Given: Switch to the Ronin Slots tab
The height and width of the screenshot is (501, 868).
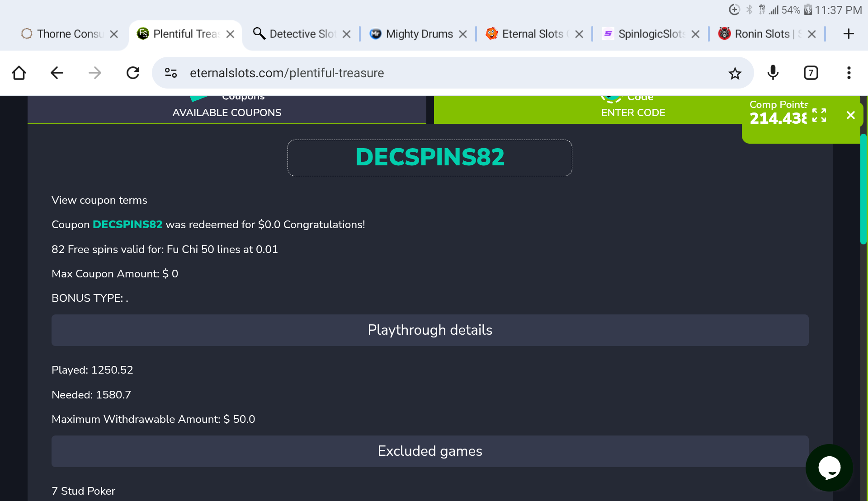Looking at the screenshot, I should (762, 34).
